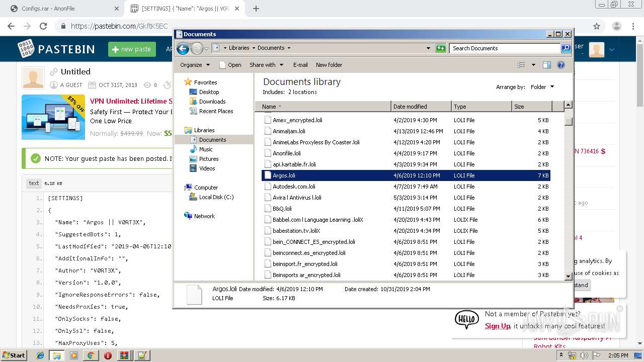Open the Organize dropdown menu
The height and width of the screenshot is (362, 644).
(x=195, y=65)
